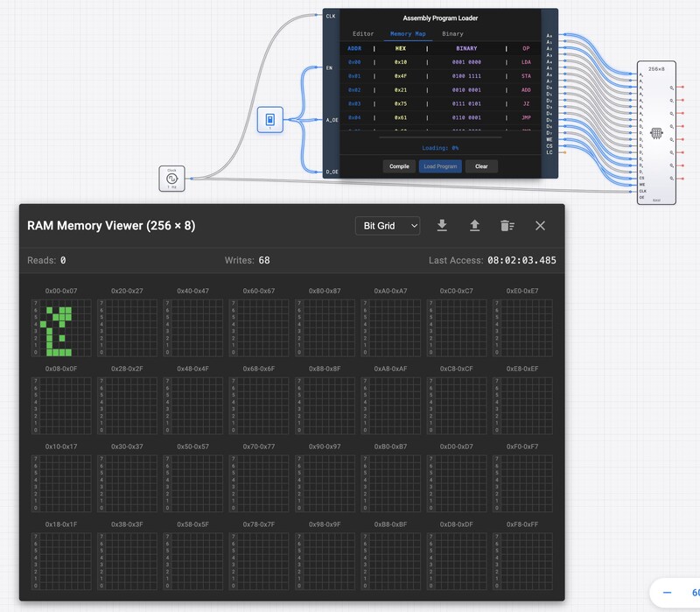Click the Load Program button
The width and height of the screenshot is (700, 612).
click(x=440, y=166)
